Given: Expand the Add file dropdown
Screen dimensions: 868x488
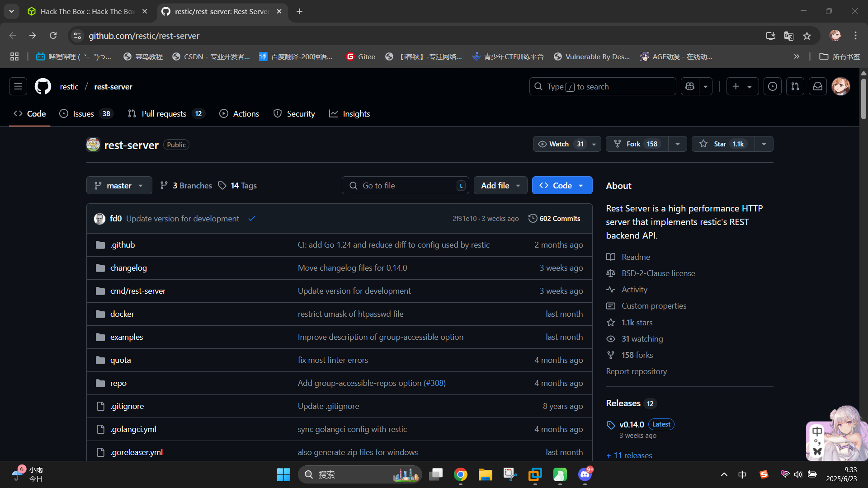Looking at the screenshot, I should 500,186.
